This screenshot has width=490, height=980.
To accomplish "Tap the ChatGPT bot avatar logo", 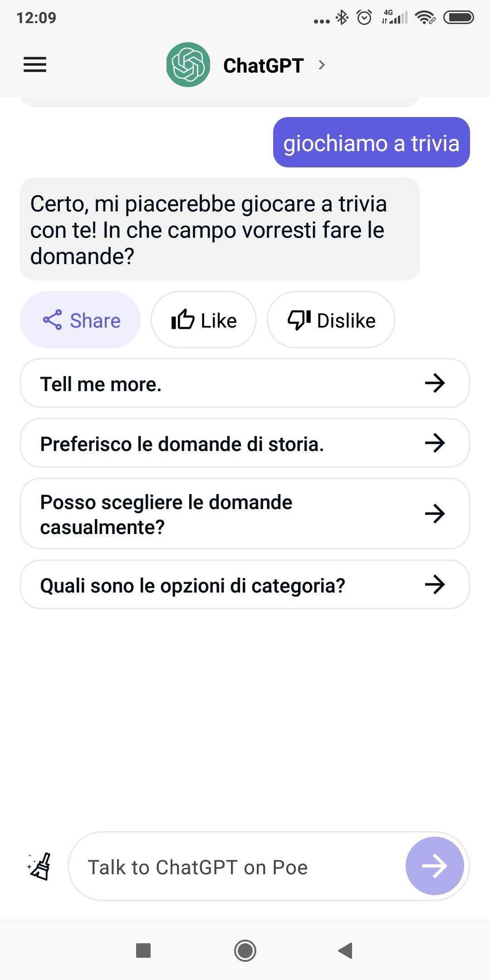I will click(188, 65).
